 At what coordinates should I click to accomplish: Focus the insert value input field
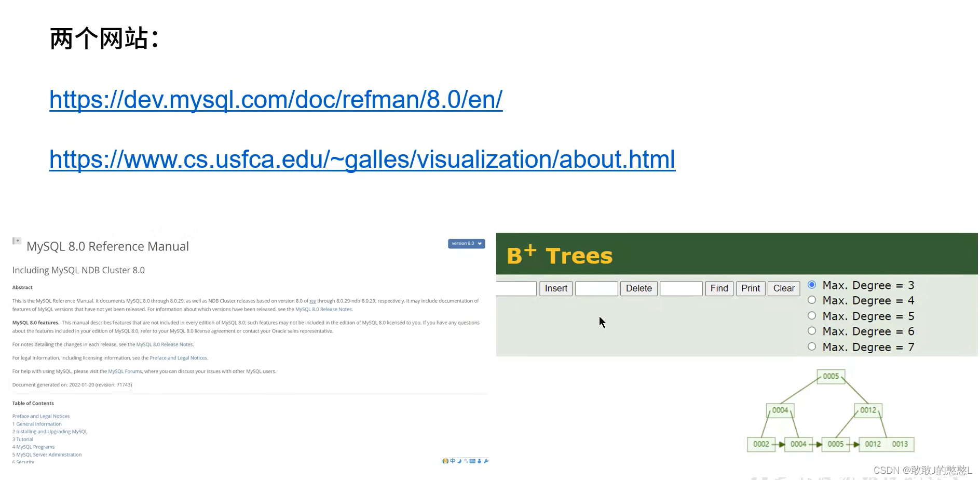(516, 288)
